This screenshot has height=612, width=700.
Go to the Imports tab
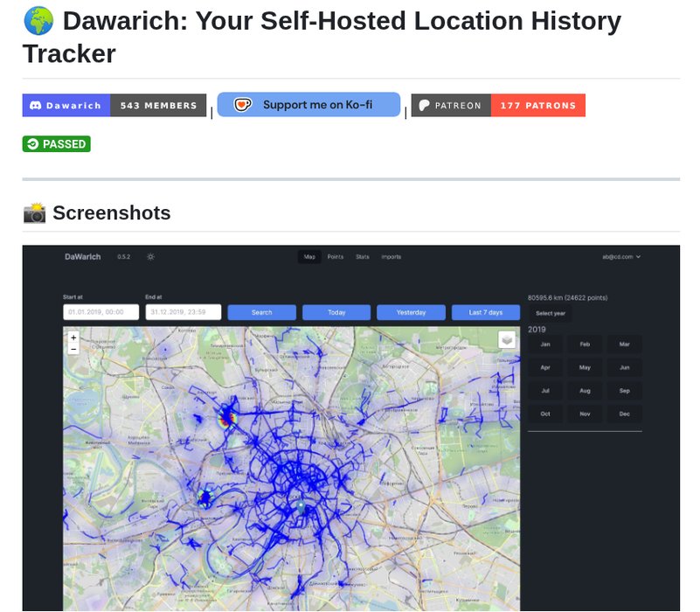(391, 257)
